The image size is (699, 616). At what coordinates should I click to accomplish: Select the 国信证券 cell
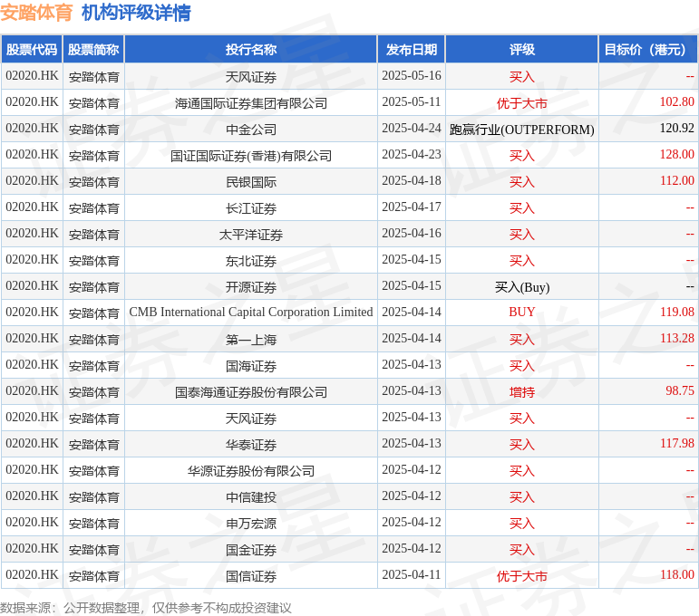coord(251,576)
